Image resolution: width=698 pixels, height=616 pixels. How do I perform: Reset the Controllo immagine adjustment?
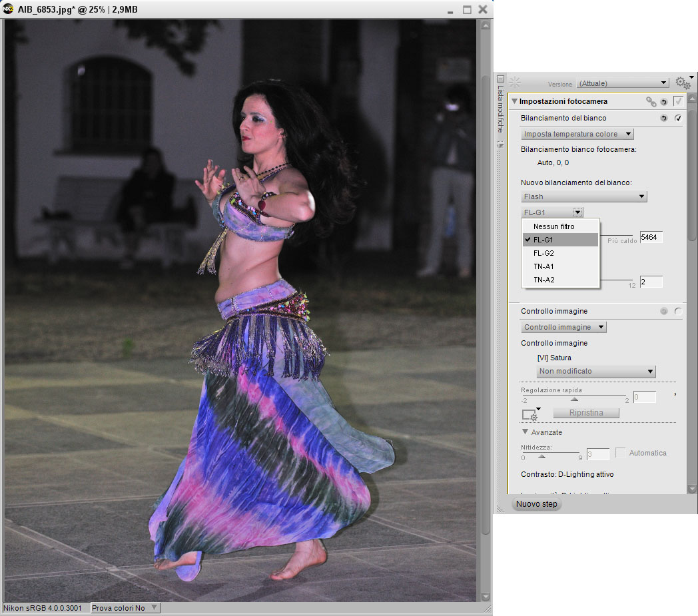click(664, 311)
